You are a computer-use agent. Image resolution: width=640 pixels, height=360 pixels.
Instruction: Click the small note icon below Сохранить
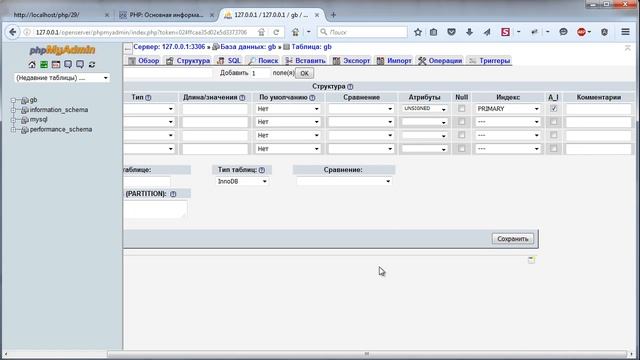pos(531,260)
